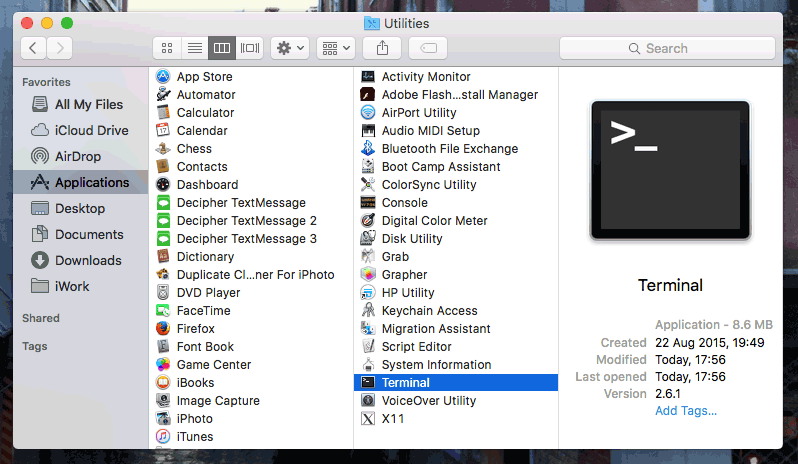The image size is (798, 464).
Task: Click the iTunes icon
Action: coord(163,437)
